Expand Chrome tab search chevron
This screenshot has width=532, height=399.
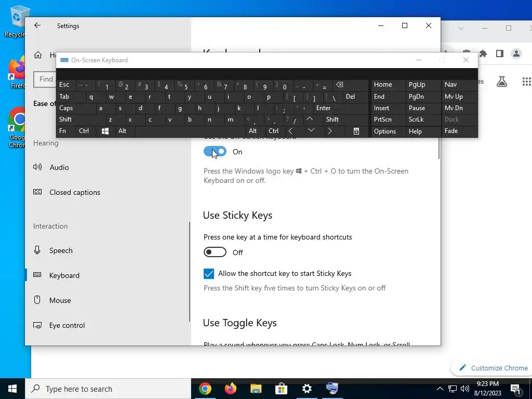point(460,28)
